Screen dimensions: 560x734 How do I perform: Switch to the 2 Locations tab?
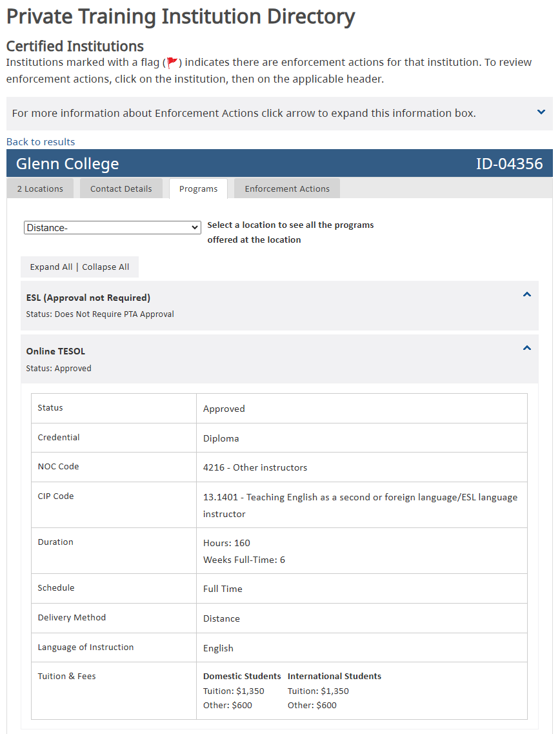tap(40, 189)
